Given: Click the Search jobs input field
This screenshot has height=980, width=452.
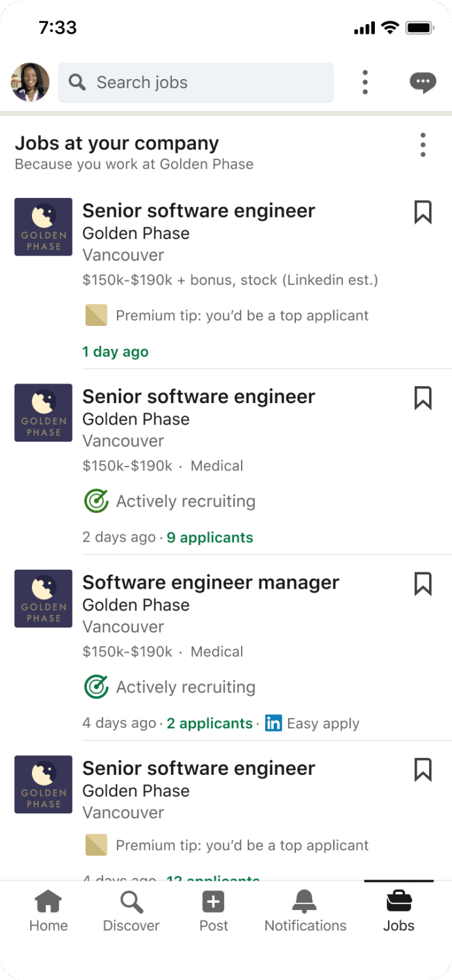Looking at the screenshot, I should click(x=196, y=82).
